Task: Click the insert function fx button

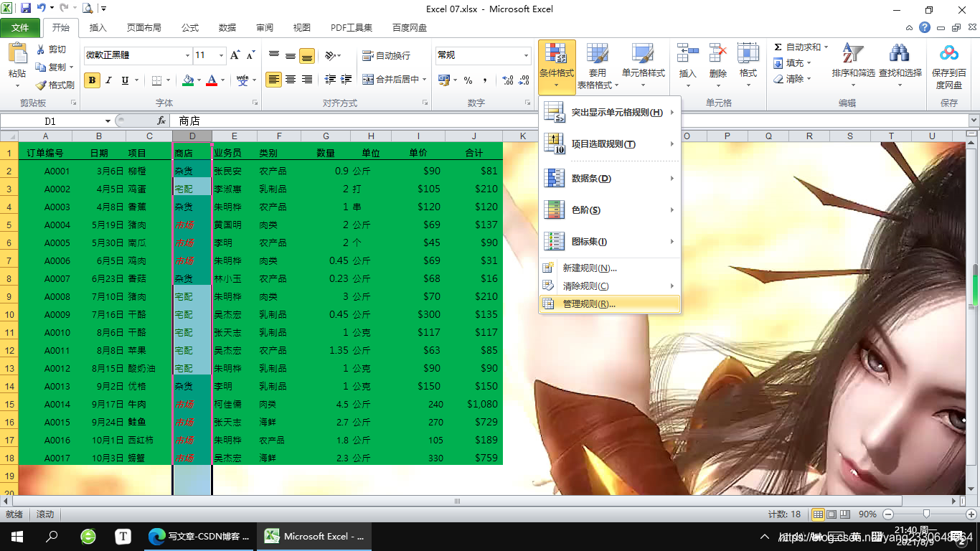Action: (x=161, y=121)
